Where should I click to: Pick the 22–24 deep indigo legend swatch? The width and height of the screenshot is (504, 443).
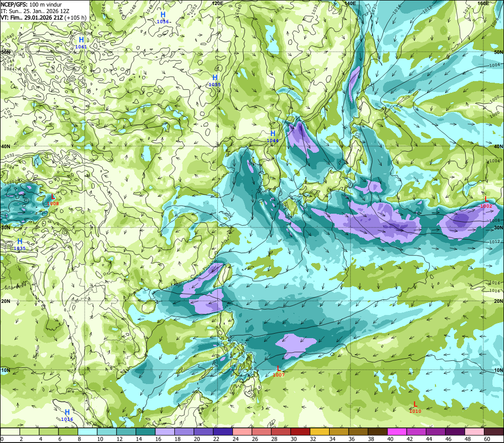tap(223, 431)
